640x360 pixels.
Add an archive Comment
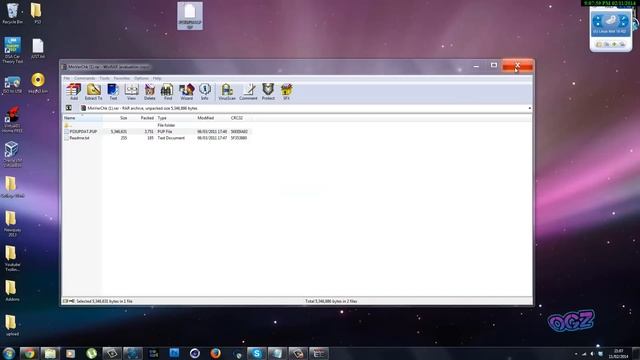248,91
